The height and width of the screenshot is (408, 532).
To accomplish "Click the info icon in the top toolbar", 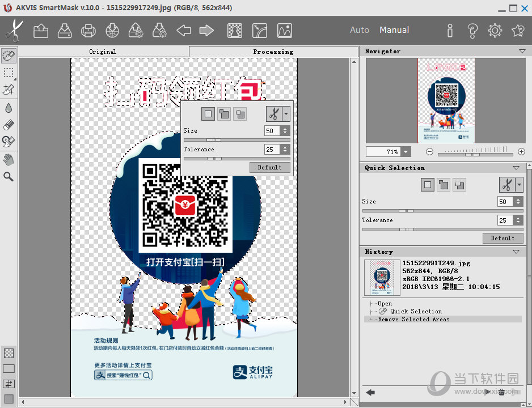I will click(450, 31).
